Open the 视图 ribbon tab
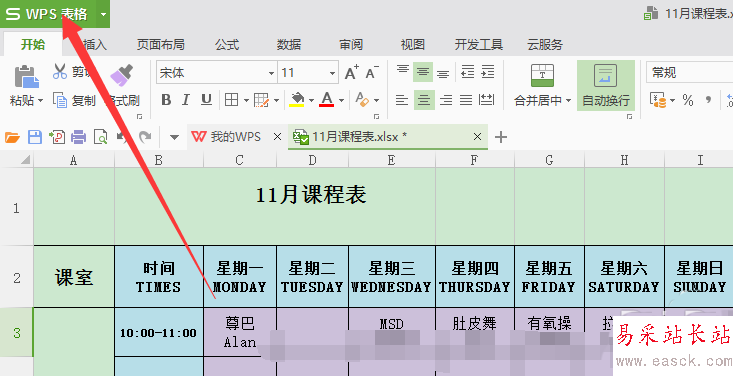The height and width of the screenshot is (376, 733). tap(413, 44)
